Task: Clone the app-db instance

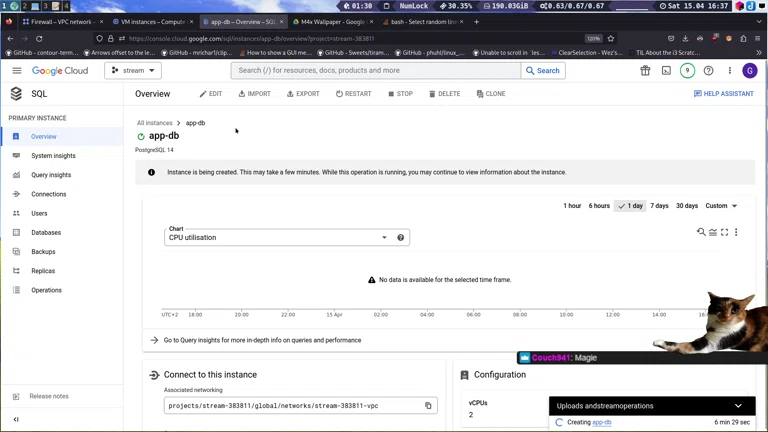Action: point(491,94)
